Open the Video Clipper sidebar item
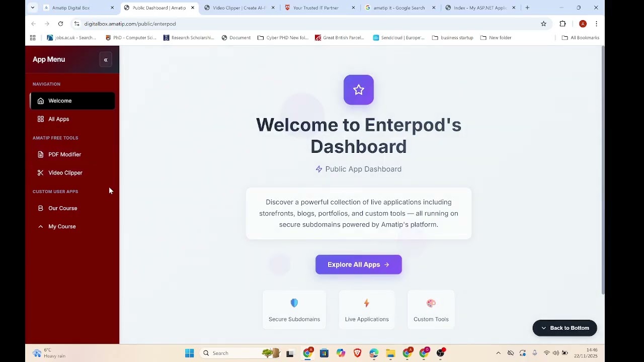The width and height of the screenshot is (644, 362). click(72, 173)
